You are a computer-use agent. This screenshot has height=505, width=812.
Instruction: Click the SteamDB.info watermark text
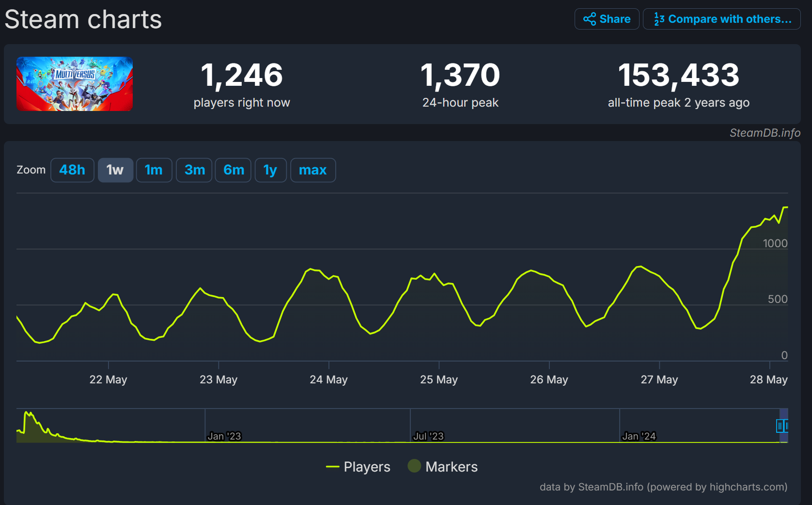765,133
